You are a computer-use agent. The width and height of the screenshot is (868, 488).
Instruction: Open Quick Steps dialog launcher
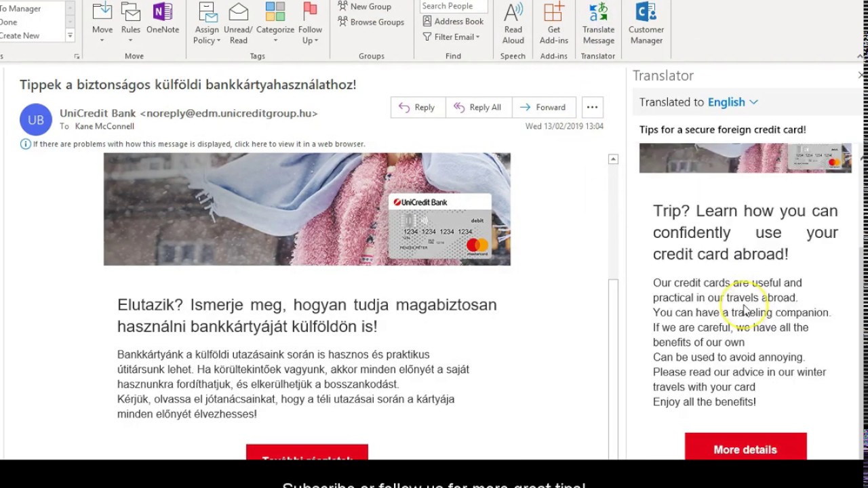pos(77,56)
